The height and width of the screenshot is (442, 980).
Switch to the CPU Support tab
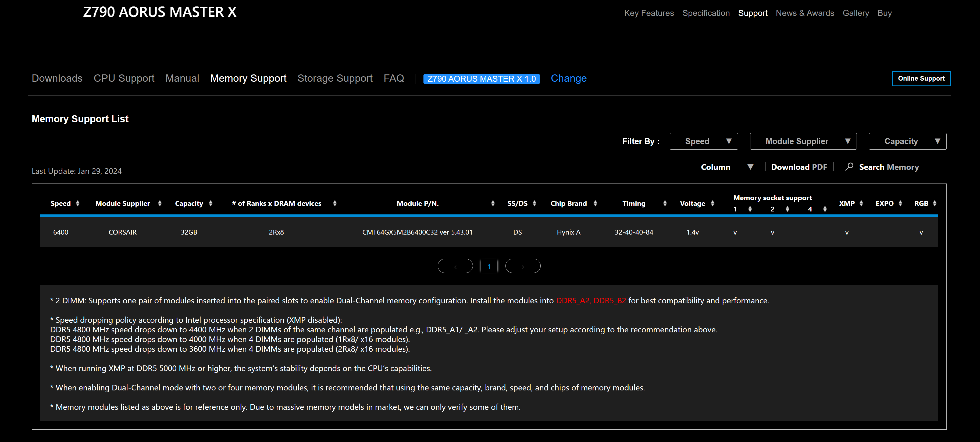(124, 78)
